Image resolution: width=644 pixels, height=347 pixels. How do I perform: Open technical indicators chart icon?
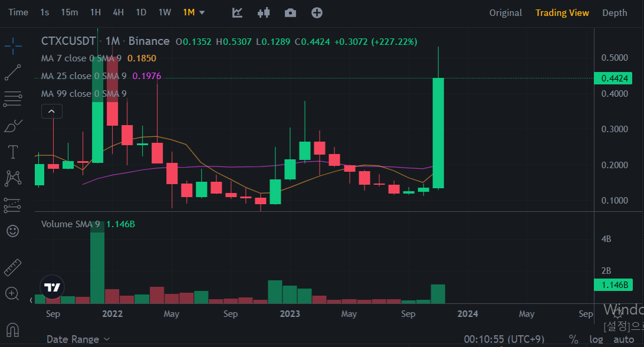pyautogui.click(x=237, y=13)
